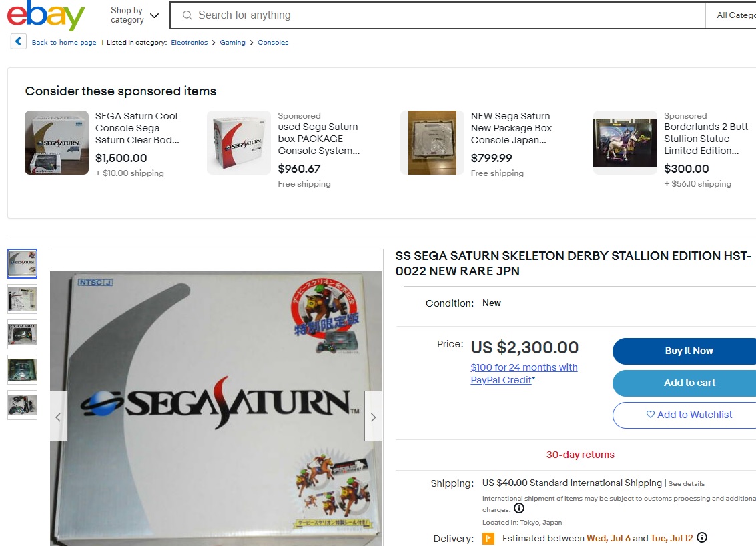Click the Add to cart button
This screenshot has height=546, width=756.
[689, 383]
